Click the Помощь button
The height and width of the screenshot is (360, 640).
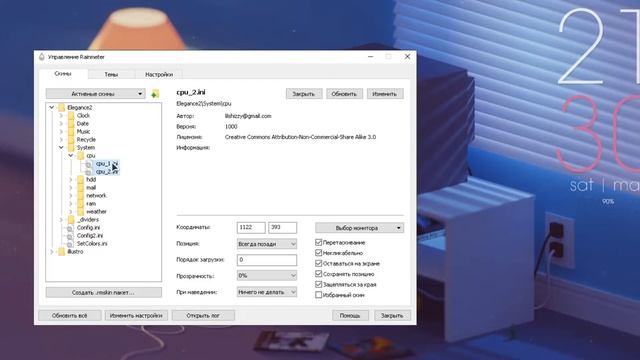tap(350, 316)
